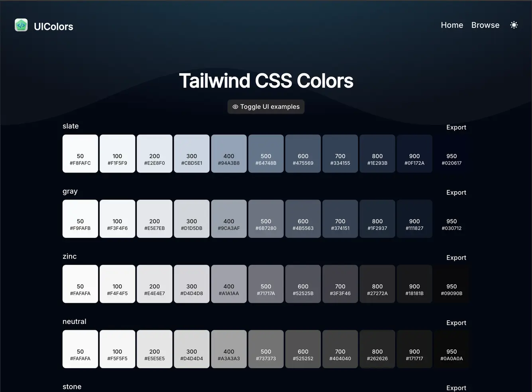
Task: Choose zinc 900 swatch #18181B
Action: 414,284
